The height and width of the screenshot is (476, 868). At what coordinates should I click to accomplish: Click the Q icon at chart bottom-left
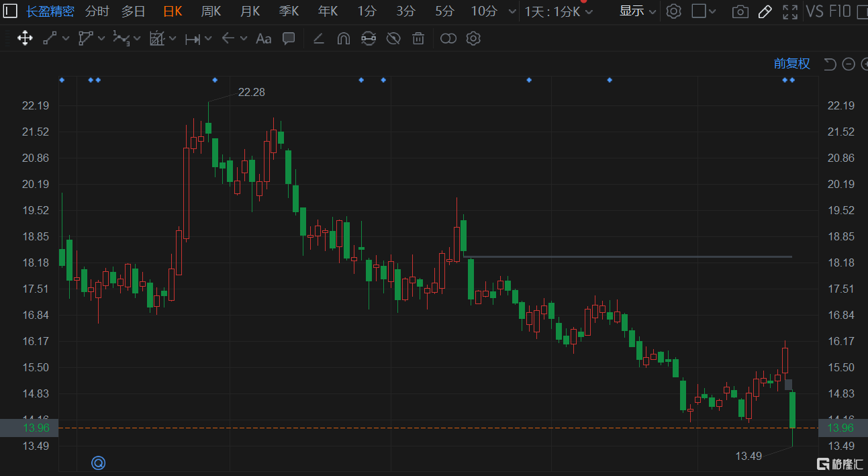click(x=99, y=462)
